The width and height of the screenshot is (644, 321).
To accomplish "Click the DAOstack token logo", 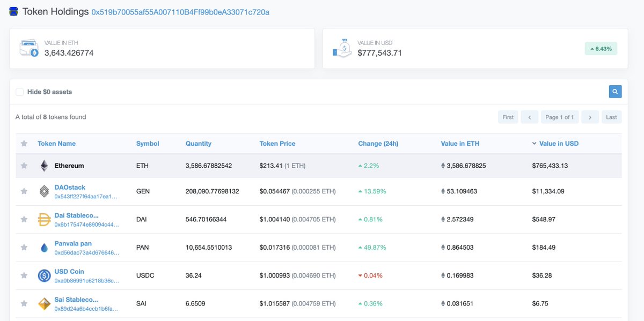I will (x=44, y=191).
